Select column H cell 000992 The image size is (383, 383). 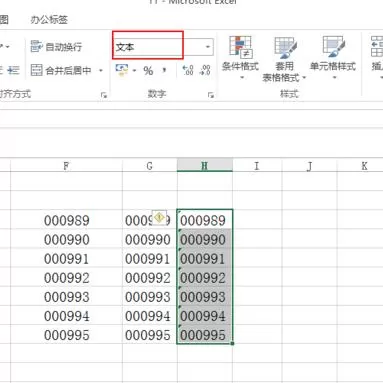click(x=205, y=277)
